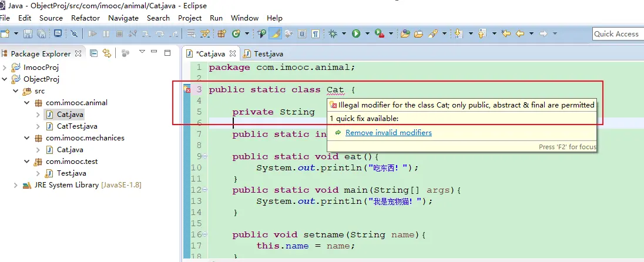Image resolution: width=644 pixels, height=262 pixels.
Task: Click the Open Type toolbar icon
Action: pyautogui.click(x=405, y=33)
